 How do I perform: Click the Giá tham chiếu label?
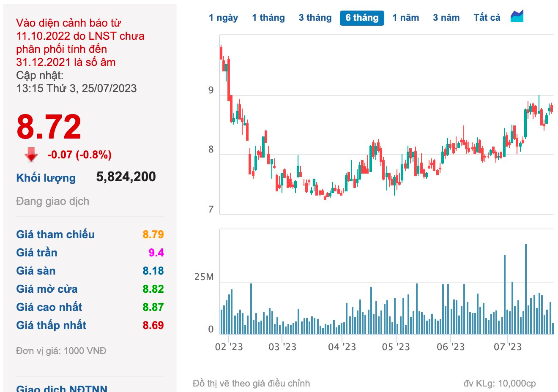55,234
